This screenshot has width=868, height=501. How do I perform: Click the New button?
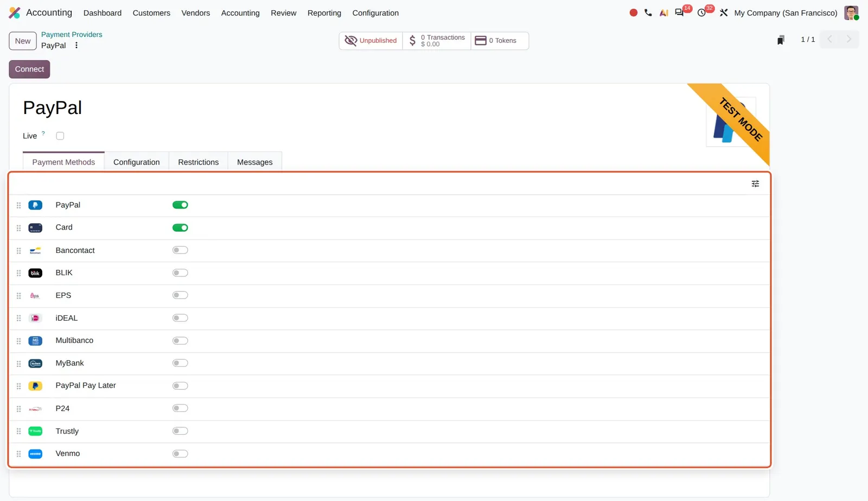(x=23, y=41)
